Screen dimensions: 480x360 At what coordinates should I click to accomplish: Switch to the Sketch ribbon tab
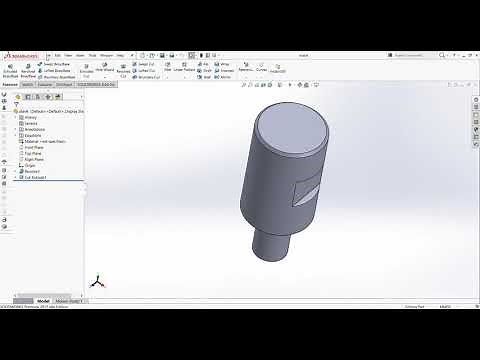[27, 85]
